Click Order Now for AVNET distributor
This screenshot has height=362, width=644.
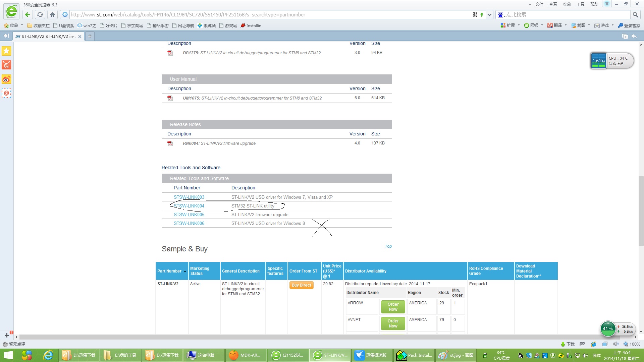pyautogui.click(x=393, y=323)
